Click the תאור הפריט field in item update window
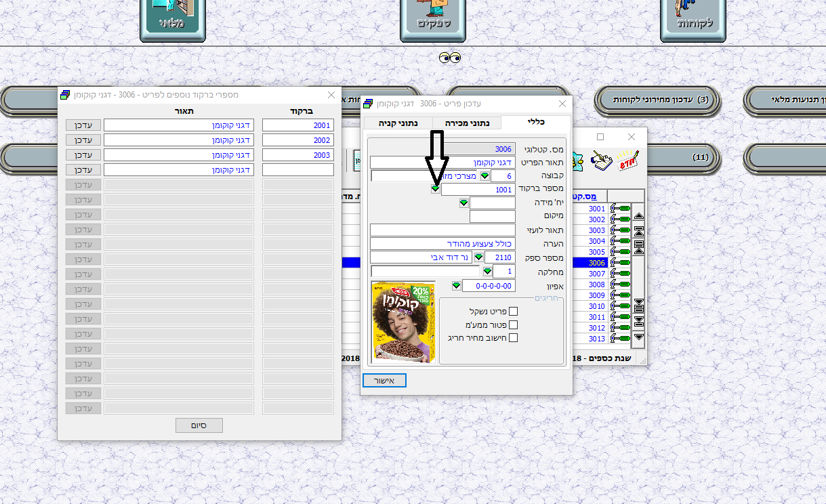The width and height of the screenshot is (826, 504). 442,163
